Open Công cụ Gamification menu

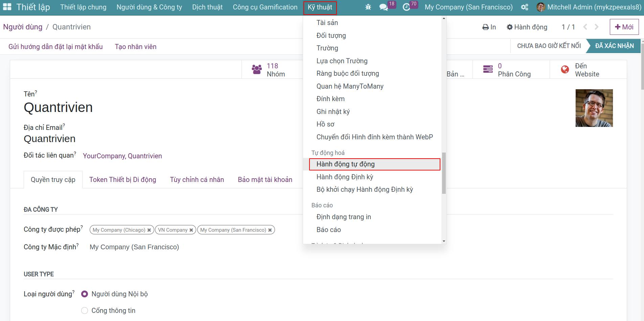(265, 7)
